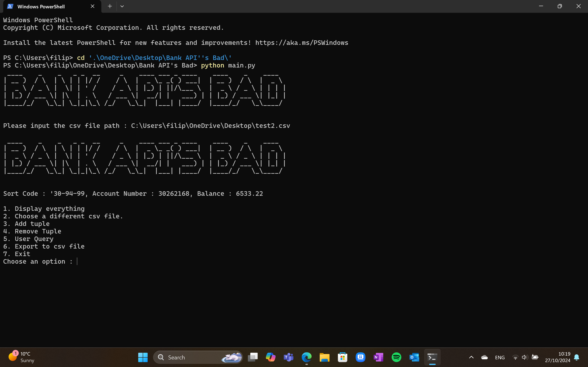Image resolution: width=588 pixels, height=367 pixels.
Task: Show hidden system tray icons
Action: (471, 357)
